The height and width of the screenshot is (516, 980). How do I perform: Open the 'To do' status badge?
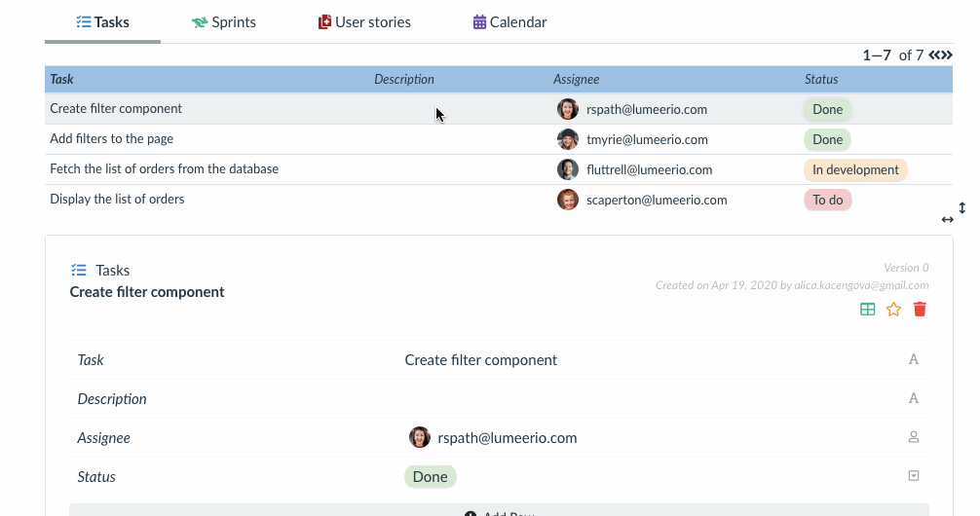pos(827,200)
